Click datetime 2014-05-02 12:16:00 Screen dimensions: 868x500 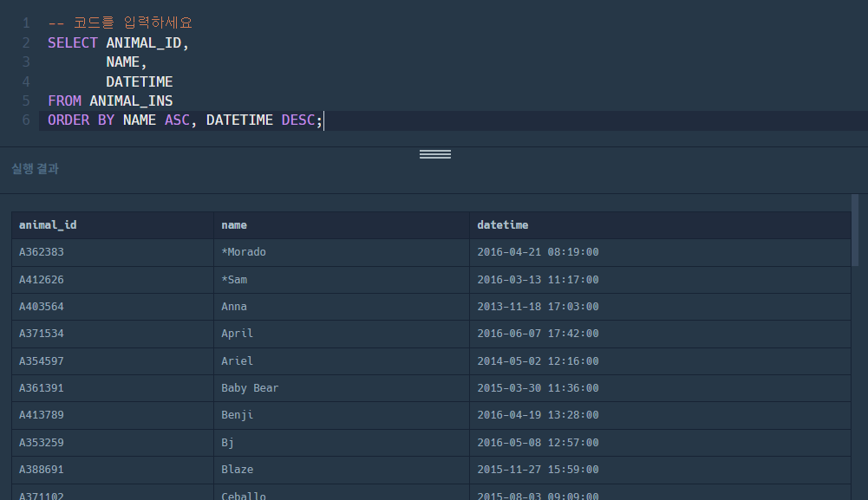pyautogui.click(x=661, y=361)
